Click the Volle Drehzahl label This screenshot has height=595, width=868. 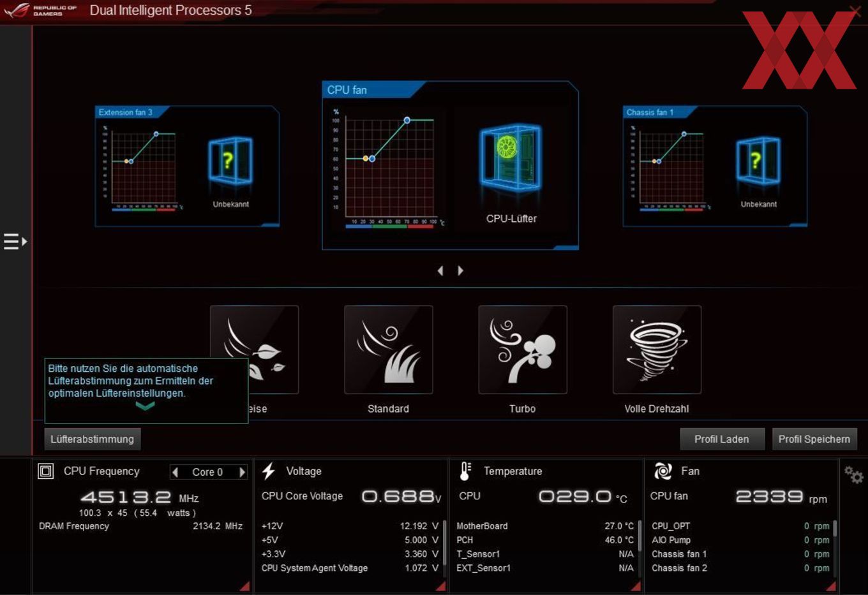[657, 409]
